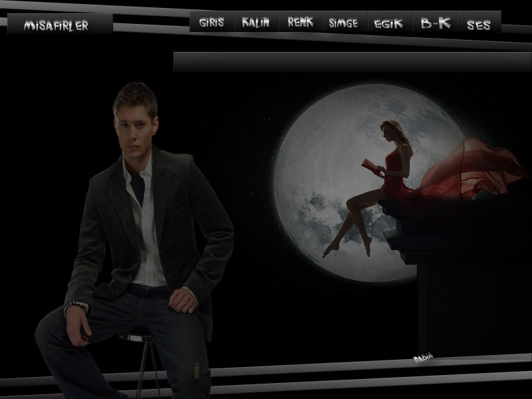
Task: Click the red book the woman holds
Action: click(370, 166)
